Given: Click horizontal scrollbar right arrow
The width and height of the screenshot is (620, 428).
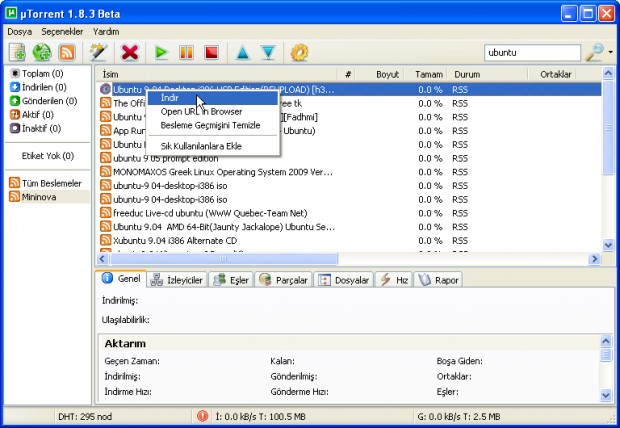Looking at the screenshot, I should coord(594,259).
